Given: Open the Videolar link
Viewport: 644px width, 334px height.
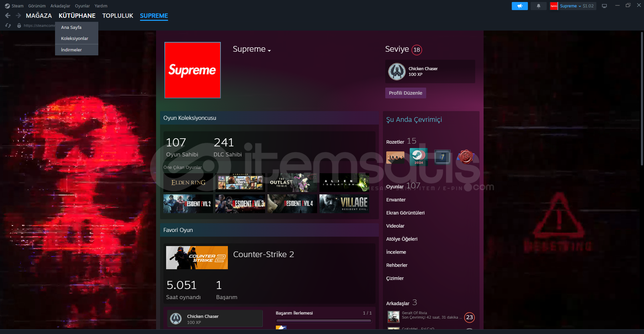Looking at the screenshot, I should 395,226.
